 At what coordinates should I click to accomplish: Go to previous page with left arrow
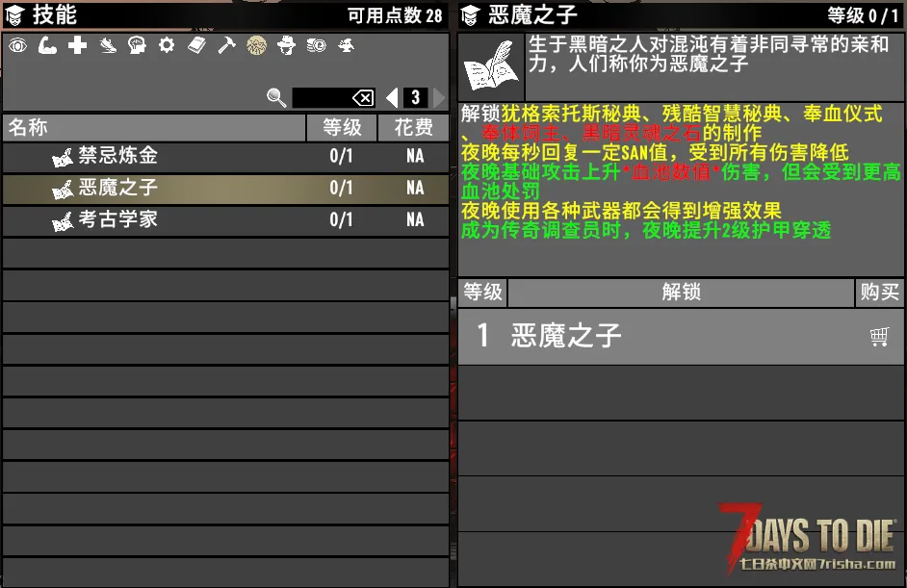(x=392, y=97)
